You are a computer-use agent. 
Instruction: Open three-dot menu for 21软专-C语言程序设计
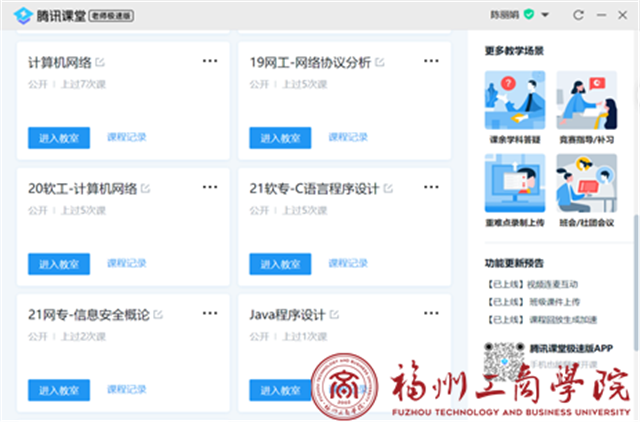pyautogui.click(x=431, y=187)
